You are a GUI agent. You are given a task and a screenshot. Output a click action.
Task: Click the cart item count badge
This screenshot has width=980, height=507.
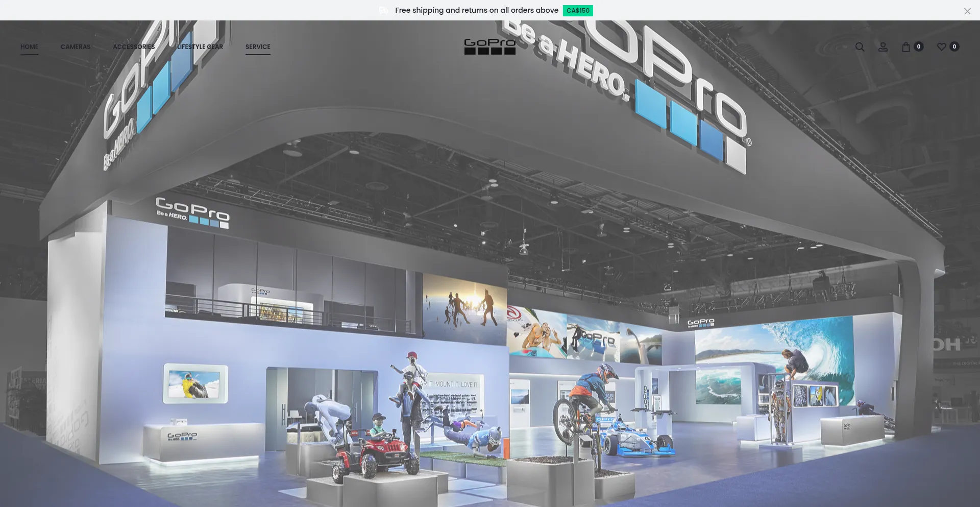coord(918,46)
